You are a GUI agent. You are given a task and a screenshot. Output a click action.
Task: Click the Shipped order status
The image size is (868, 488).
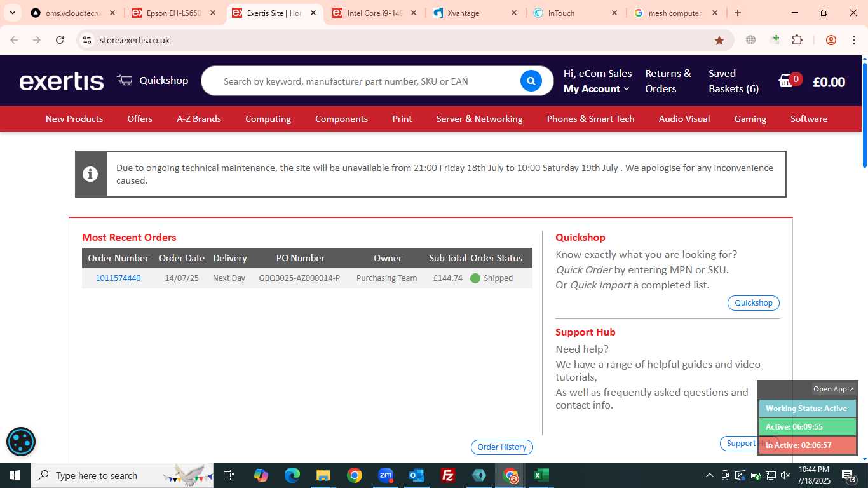pos(492,278)
